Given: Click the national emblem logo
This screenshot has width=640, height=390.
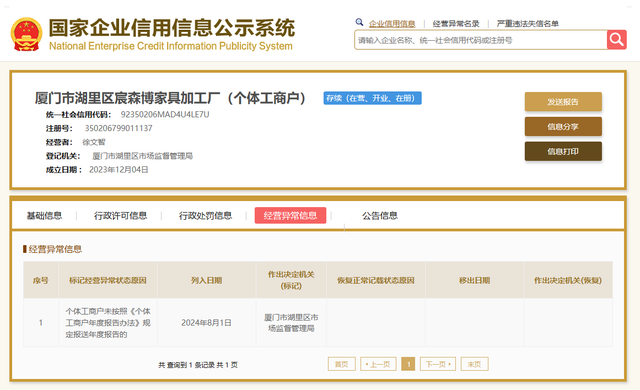Looking at the screenshot, I should [x=27, y=34].
